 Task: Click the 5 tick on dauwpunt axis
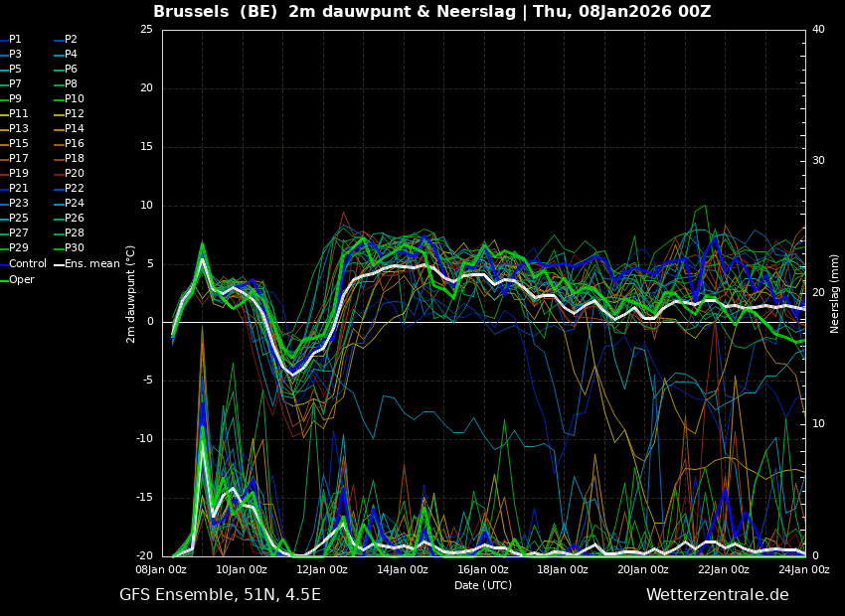point(150,264)
